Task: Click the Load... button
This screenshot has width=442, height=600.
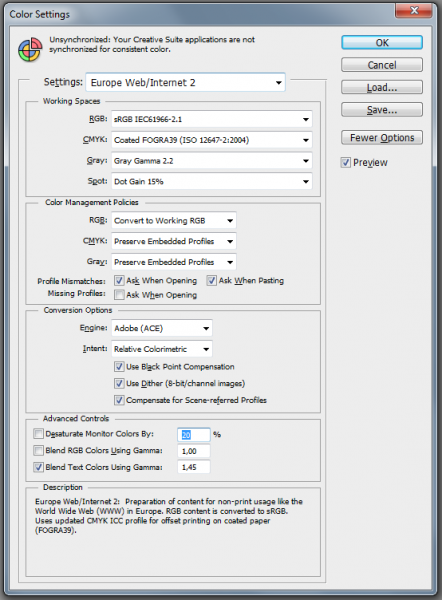Action: pyautogui.click(x=382, y=87)
